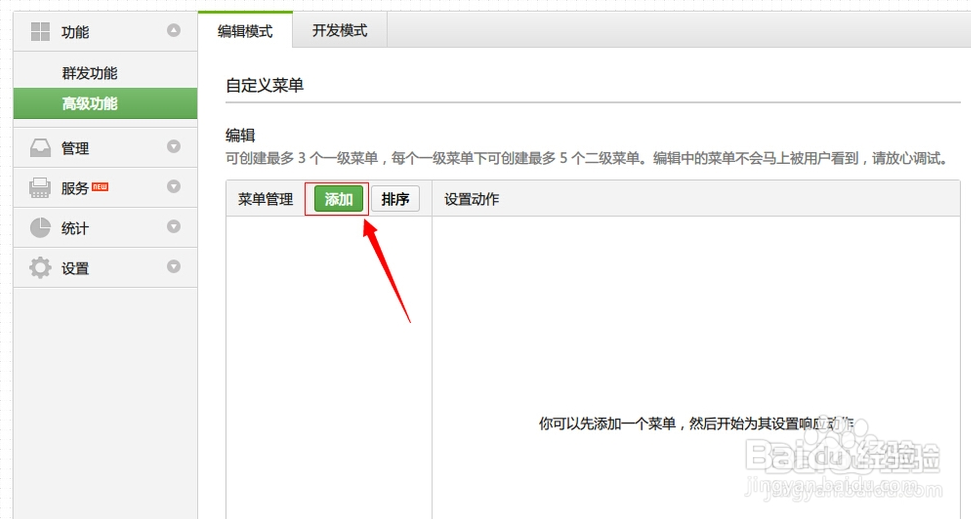This screenshot has width=971, height=519.
Task: Collapse the 功能 section arrow
Action: tap(174, 30)
